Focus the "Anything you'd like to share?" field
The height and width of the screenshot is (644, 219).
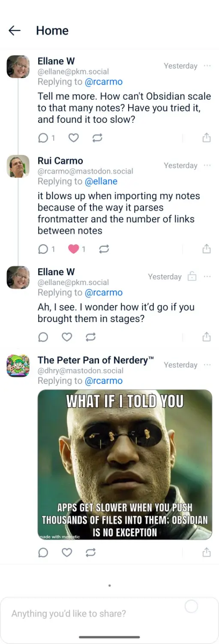tap(109, 614)
